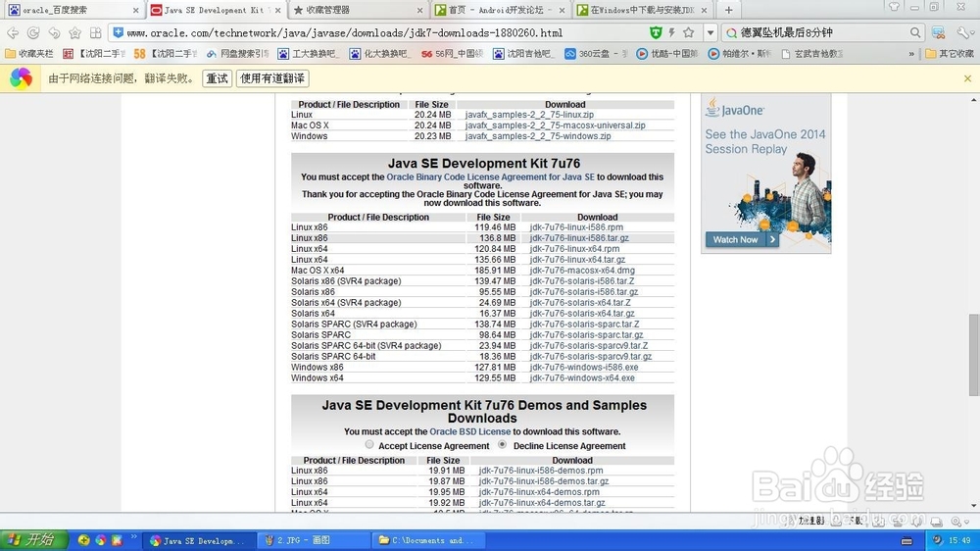The height and width of the screenshot is (551, 980).
Task: Select Accept License Agreement radio button
Action: [x=369, y=445]
